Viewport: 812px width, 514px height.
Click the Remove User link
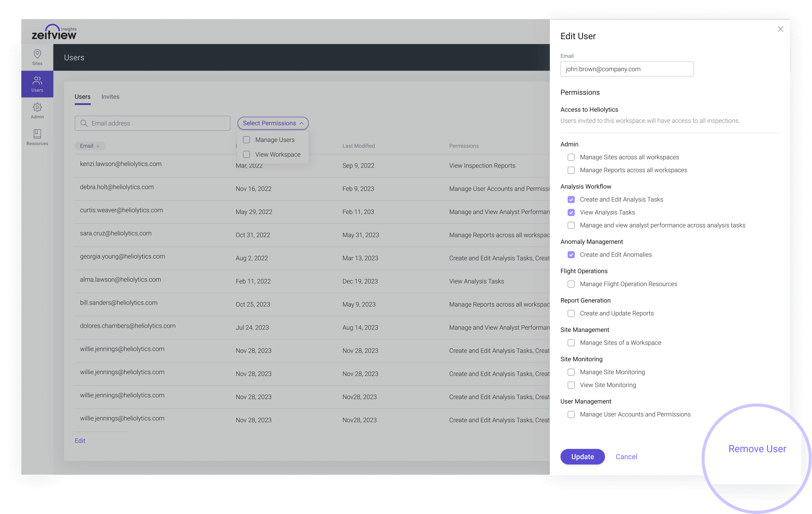757,448
